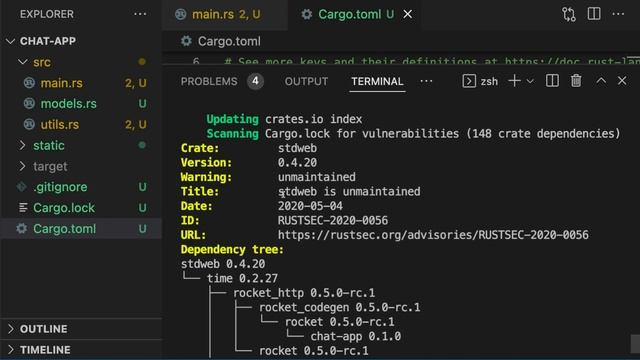Click 'chat-app 0.1.0' entry
640x360 pixels.
tap(356, 336)
